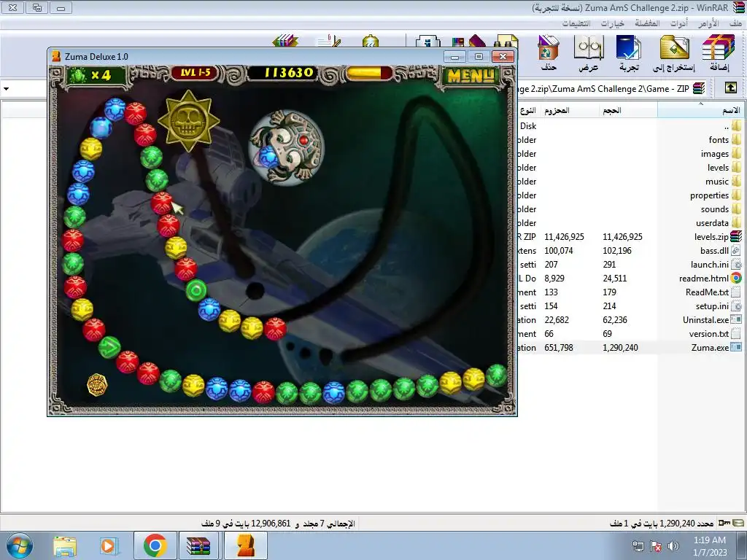
Task: Click the Action Center flag tray icon
Action: [x=656, y=546]
